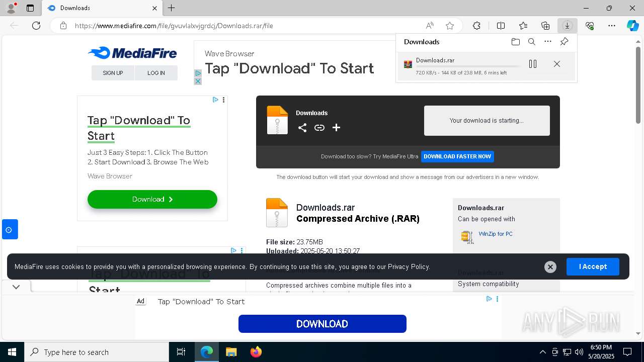
Task: Open the tab actions menu icon
Action: pos(30,8)
